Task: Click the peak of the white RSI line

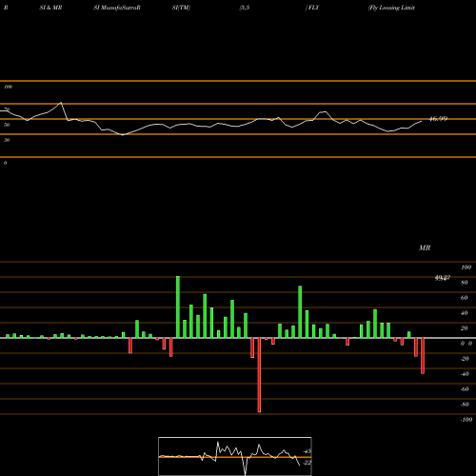Action: [x=61, y=103]
